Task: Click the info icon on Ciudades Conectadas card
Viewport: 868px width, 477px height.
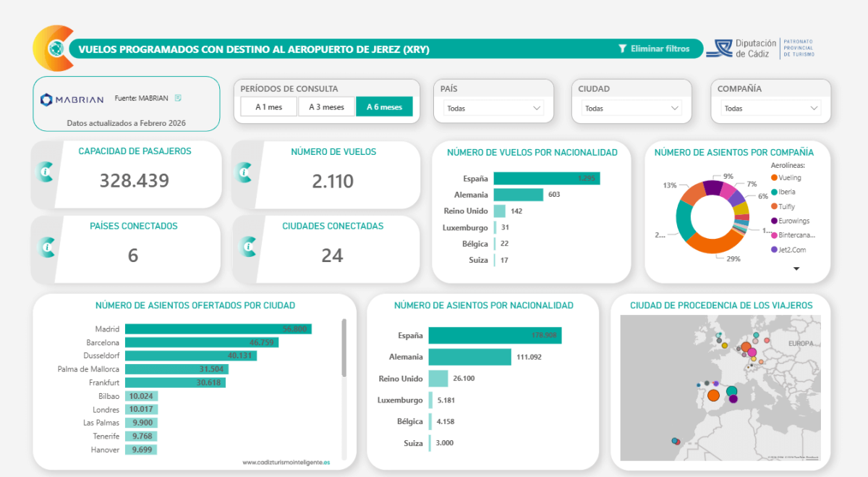Action: (248, 248)
